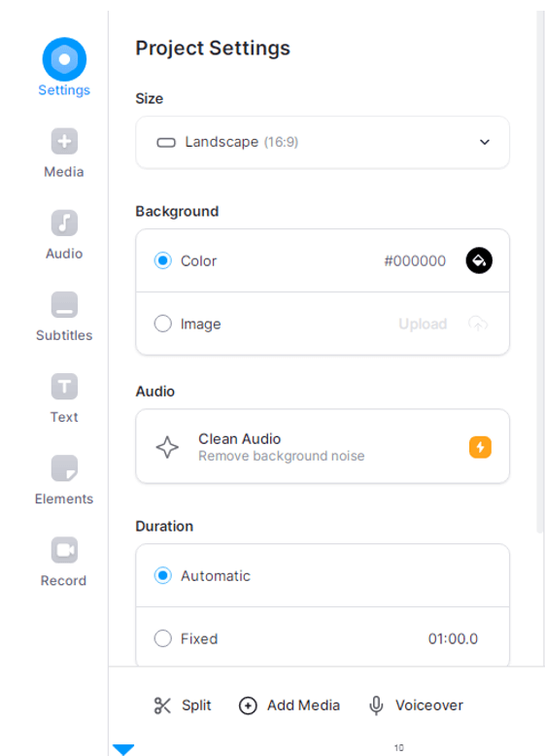Click the image upload cloud icon
Screen dimensions: 545x756
478,324
